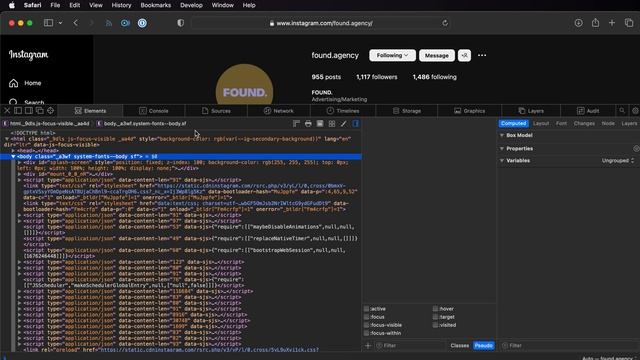The height and width of the screenshot is (360, 640).
Task: Switch to the Console tab
Action: 154,111
